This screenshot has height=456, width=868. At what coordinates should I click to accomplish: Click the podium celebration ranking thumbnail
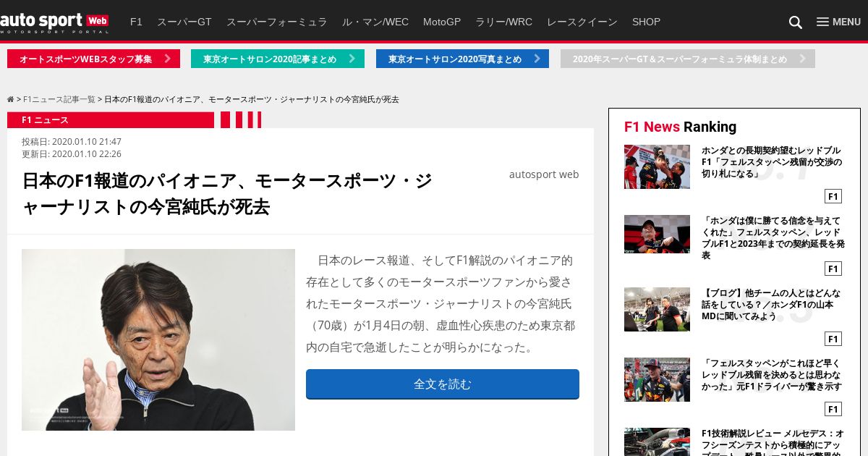click(x=657, y=166)
